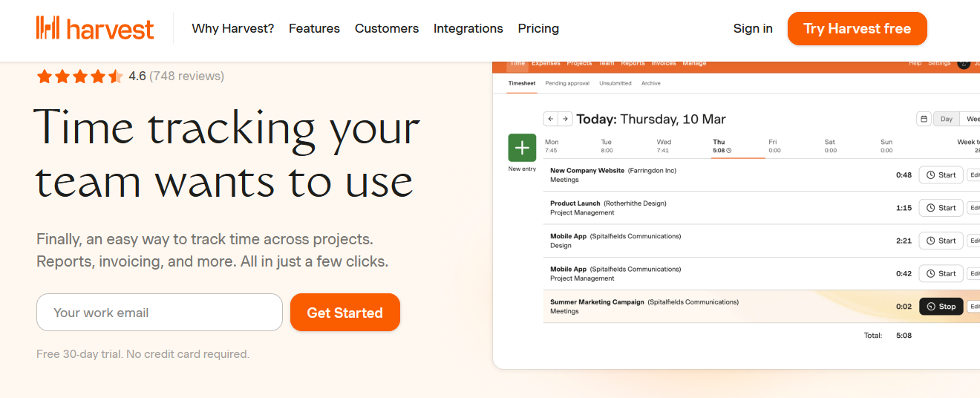This screenshot has width=980, height=398.
Task: Click the Get Started button
Action: pos(345,313)
